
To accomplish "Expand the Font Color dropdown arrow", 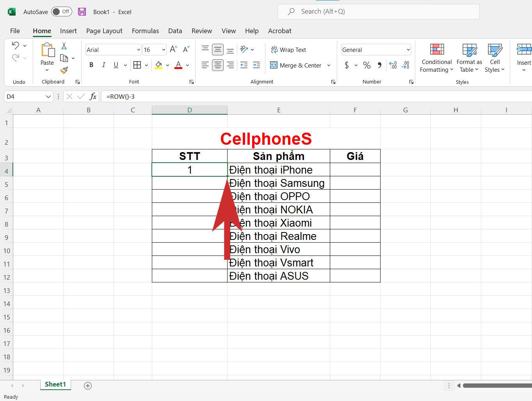I will coord(187,65).
